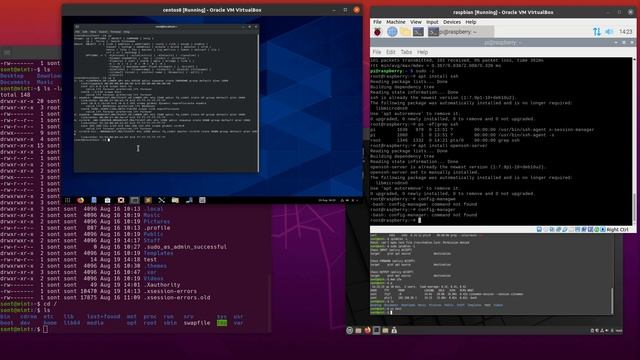Open View menu in raspbian VirtualBox window
Image resolution: width=640 pixels, height=360 pixels.
[416, 22]
